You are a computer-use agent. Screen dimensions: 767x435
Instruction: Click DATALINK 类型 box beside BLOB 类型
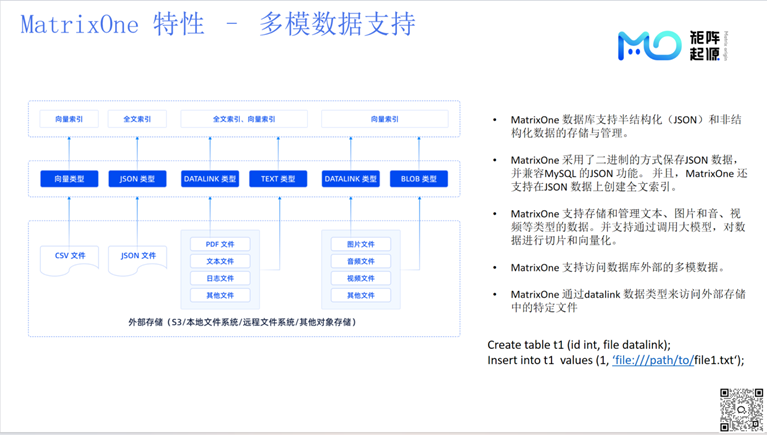tap(351, 179)
